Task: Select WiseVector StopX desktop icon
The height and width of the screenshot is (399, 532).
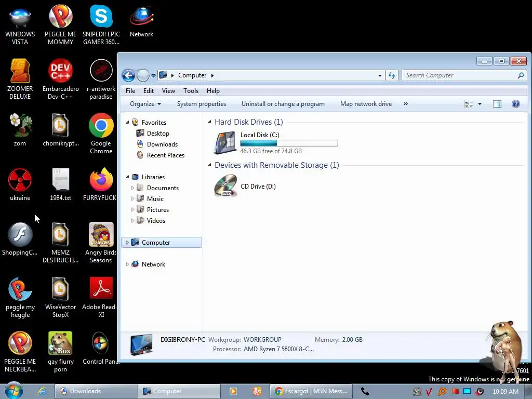Action: [x=60, y=298]
